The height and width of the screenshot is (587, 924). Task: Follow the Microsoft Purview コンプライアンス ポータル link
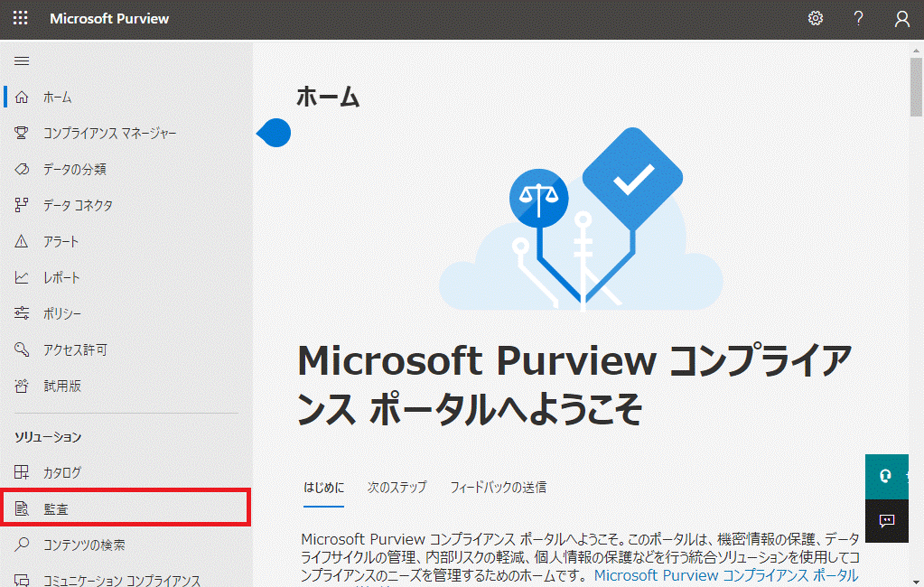[726, 575]
